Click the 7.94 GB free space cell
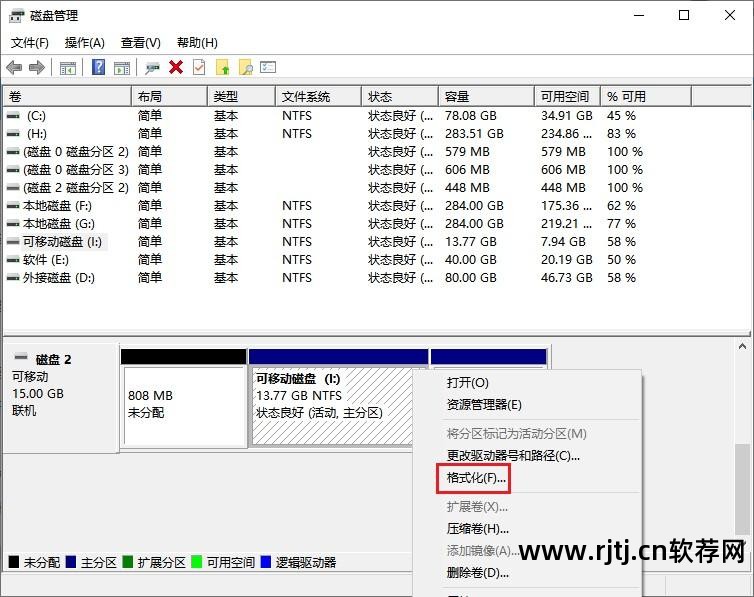Image resolution: width=754 pixels, height=597 pixels. pos(563,242)
